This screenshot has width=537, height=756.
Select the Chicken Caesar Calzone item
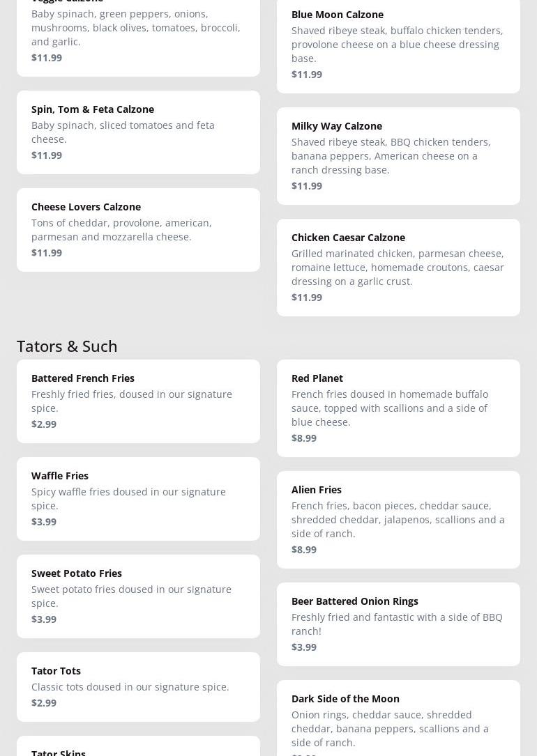[398, 268]
